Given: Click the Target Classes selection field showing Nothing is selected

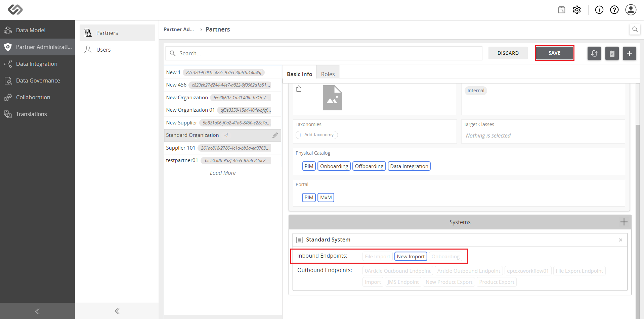Looking at the screenshot, I should [543, 136].
